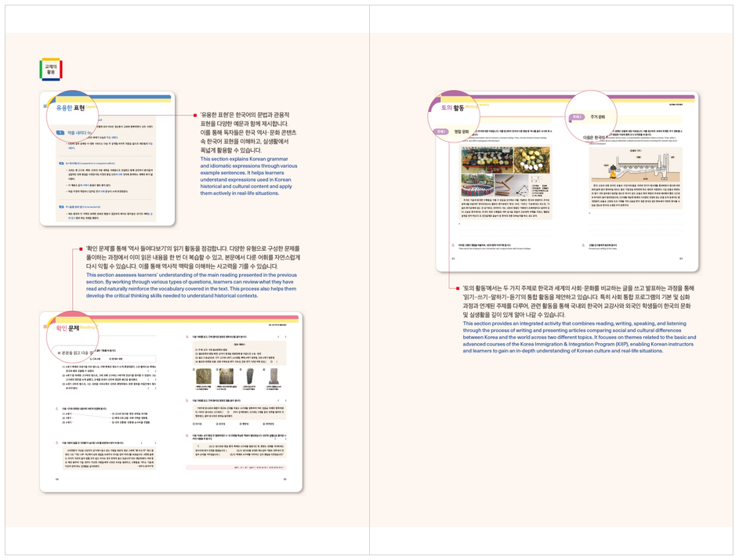Select the 토의 활동 heading

point(452,108)
